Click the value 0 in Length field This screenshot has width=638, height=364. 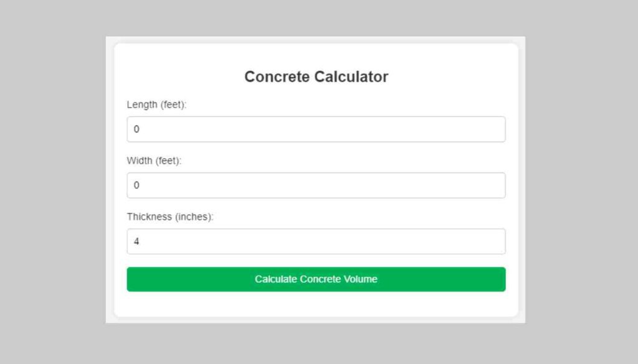tap(137, 129)
